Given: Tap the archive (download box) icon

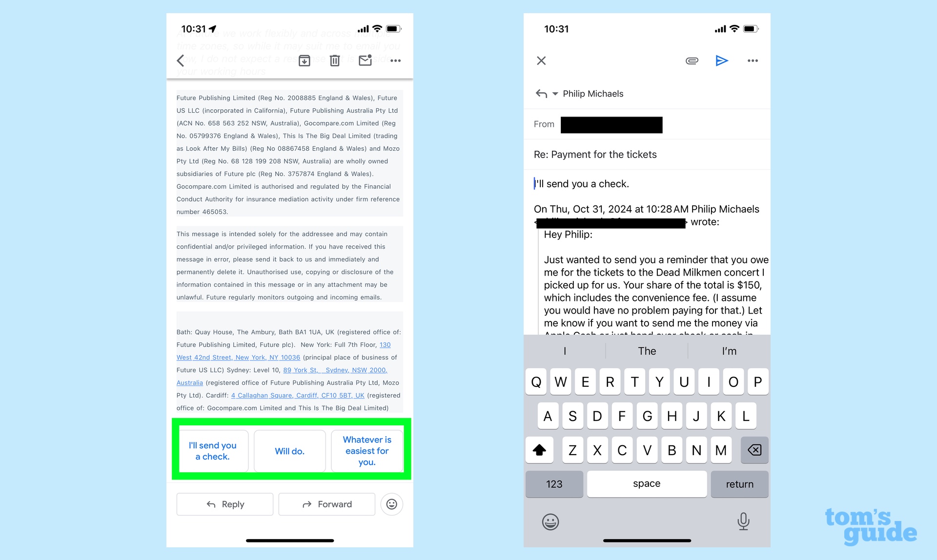Looking at the screenshot, I should pyautogui.click(x=305, y=60).
